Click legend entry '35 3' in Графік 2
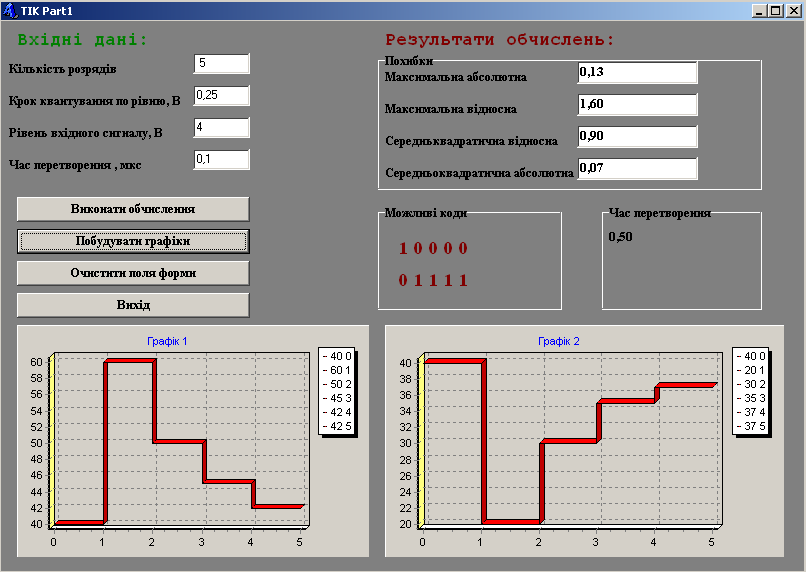This screenshot has width=806, height=572. 751,398
